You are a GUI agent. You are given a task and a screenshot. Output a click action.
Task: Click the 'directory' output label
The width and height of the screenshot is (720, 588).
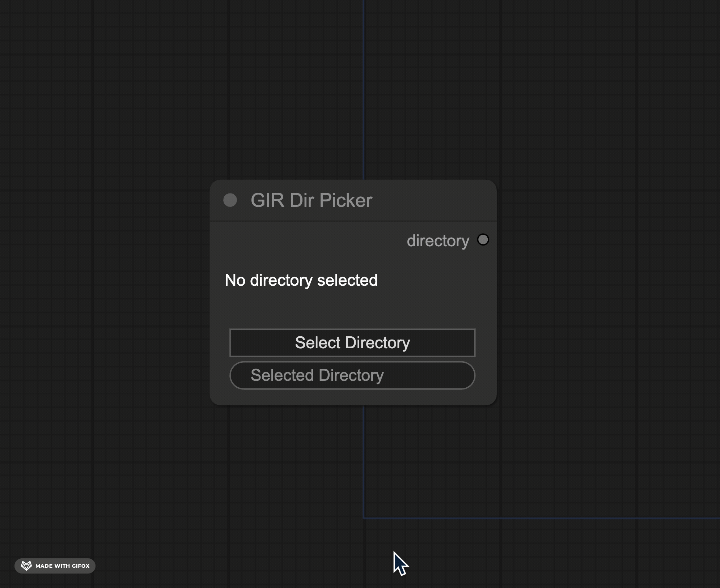pyautogui.click(x=438, y=241)
